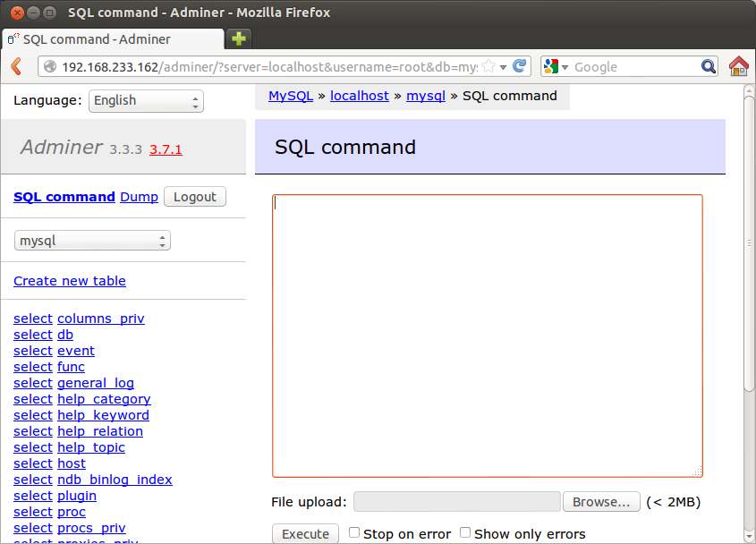The image size is (756, 544).
Task: Click the SQL command page heading
Action: 345,147
